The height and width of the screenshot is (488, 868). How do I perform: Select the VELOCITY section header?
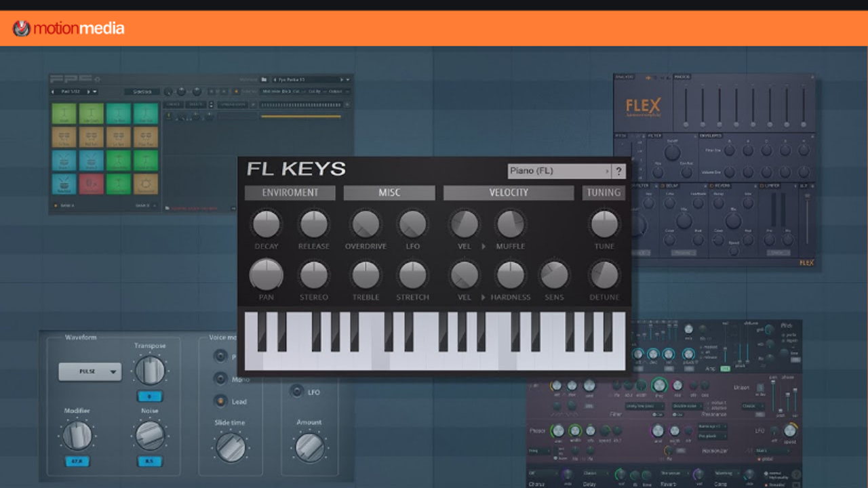coord(508,192)
